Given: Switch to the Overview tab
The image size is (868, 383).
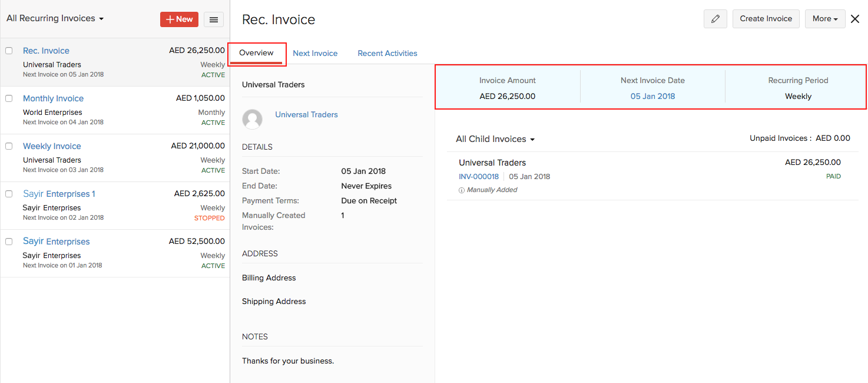Looking at the screenshot, I should pos(256,53).
